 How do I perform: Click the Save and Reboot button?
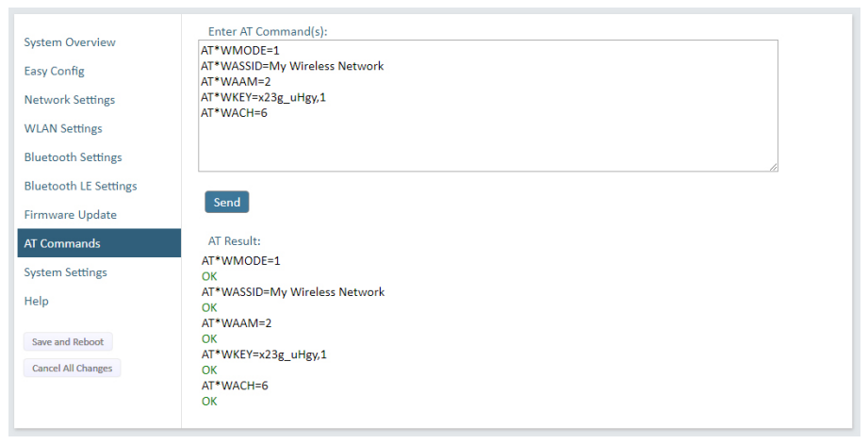coord(68,341)
